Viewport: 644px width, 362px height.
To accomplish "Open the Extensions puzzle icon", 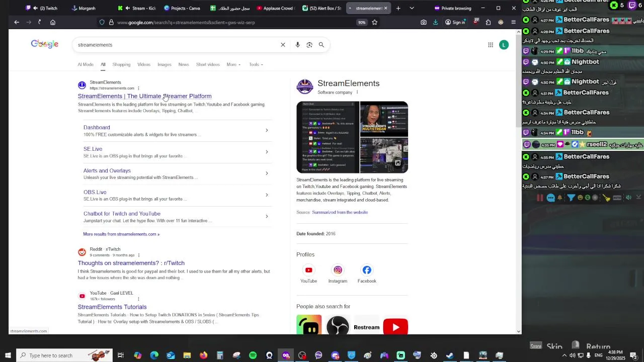I will click(488, 22).
